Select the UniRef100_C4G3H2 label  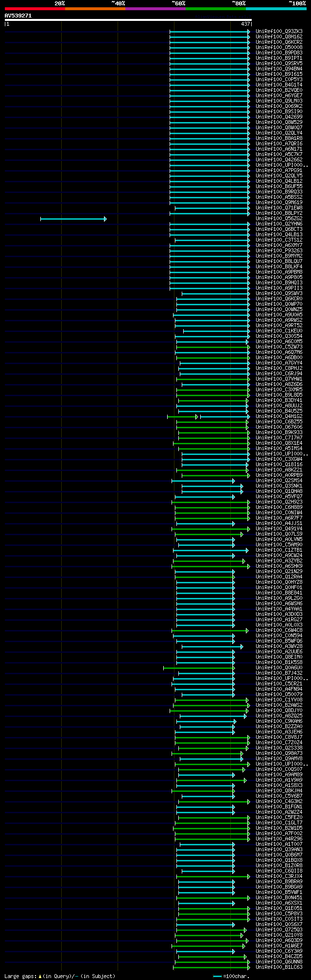(x=279, y=801)
